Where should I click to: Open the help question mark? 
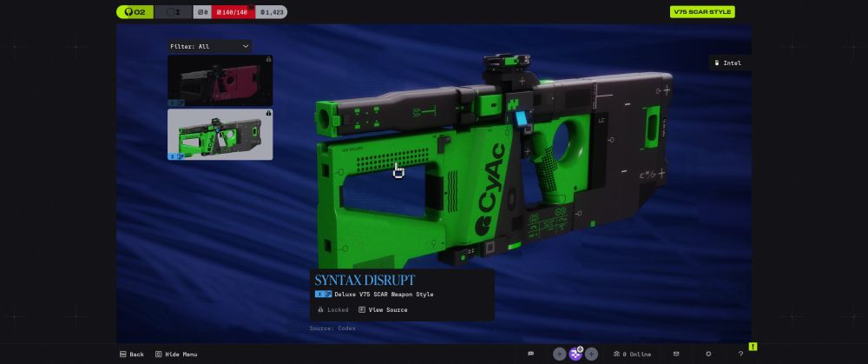tap(740, 354)
